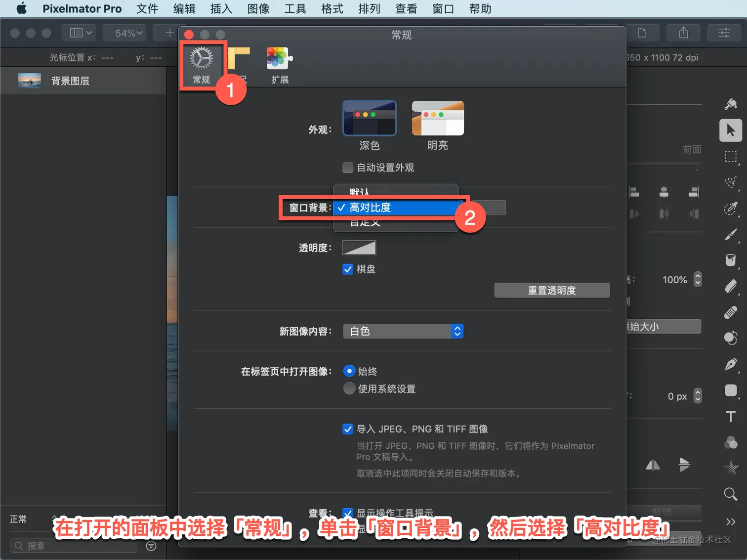Enable 自动设置外观 checkbox

click(348, 168)
